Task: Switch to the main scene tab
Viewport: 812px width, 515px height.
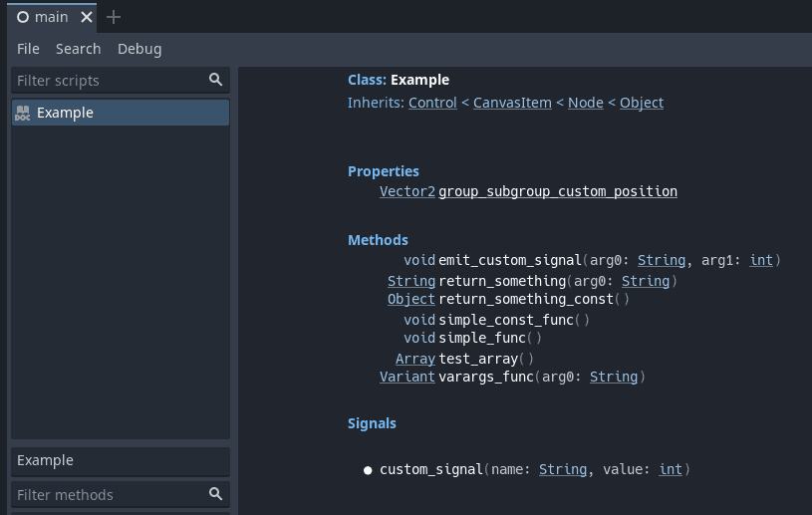Action: click(51, 18)
